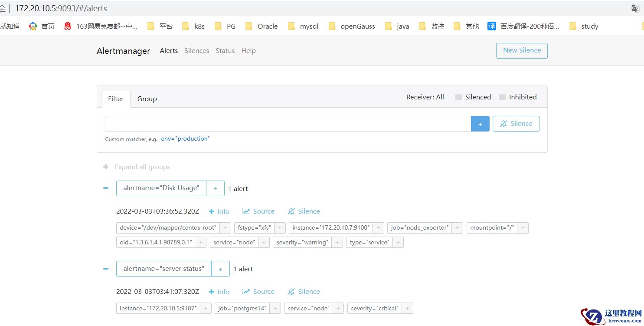Focus the filter matcher input field

288,124
